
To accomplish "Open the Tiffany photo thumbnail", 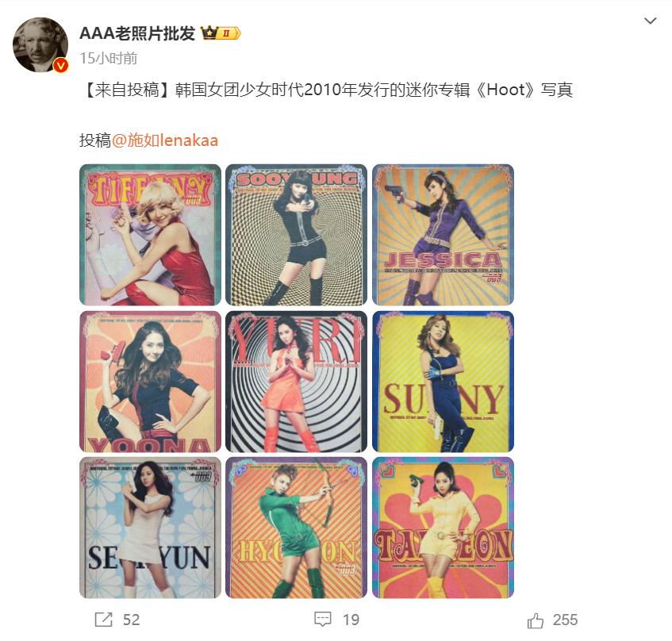I will tap(150, 234).
